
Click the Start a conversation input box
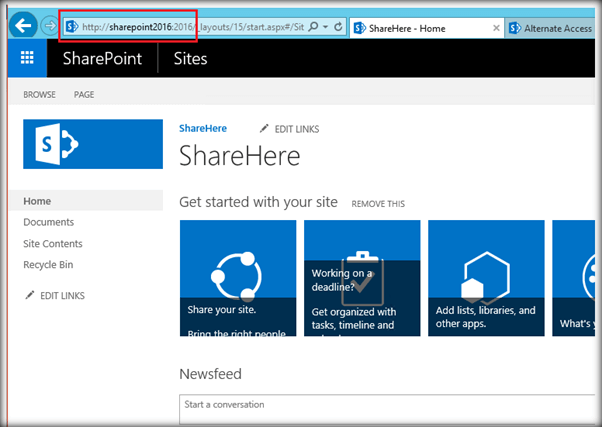click(387, 409)
